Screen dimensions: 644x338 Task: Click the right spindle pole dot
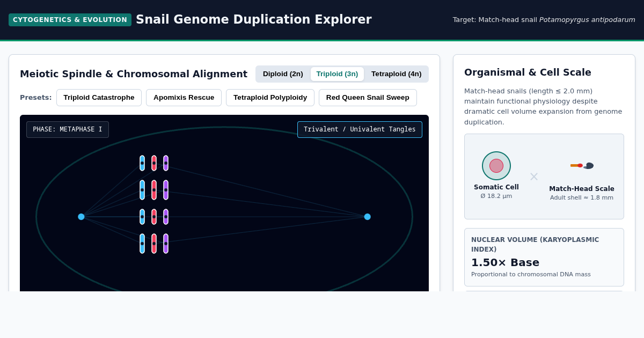[x=368, y=217]
